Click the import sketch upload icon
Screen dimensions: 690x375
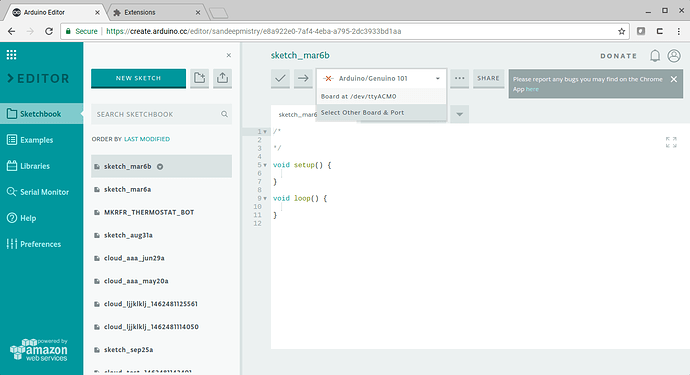(222, 78)
